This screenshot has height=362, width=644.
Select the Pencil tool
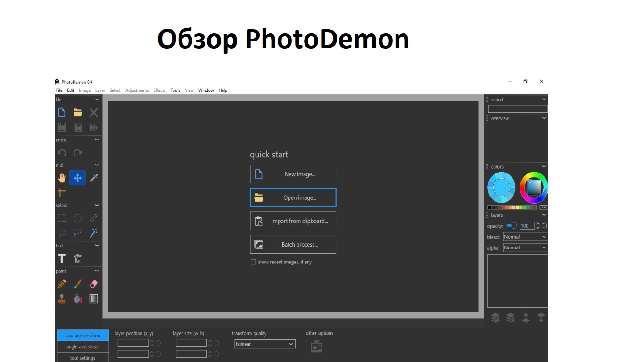coord(62,284)
